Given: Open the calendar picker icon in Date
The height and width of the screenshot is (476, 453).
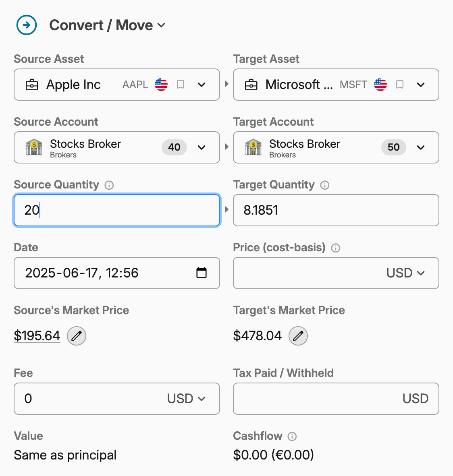Looking at the screenshot, I should tap(202, 273).
